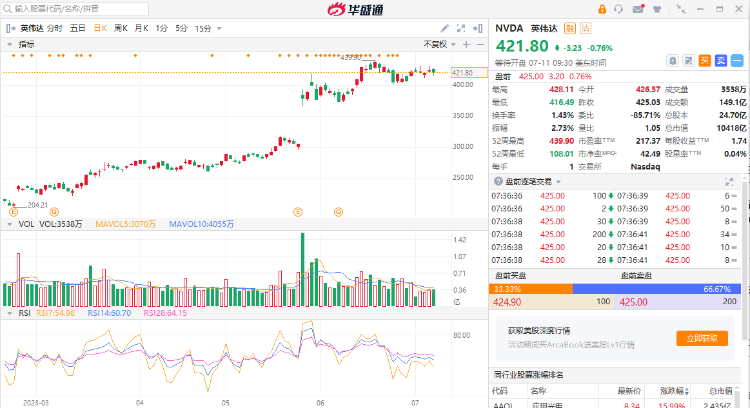Click the RSI28:64.15 label
This screenshot has height=408, width=750.
pyautogui.click(x=165, y=313)
